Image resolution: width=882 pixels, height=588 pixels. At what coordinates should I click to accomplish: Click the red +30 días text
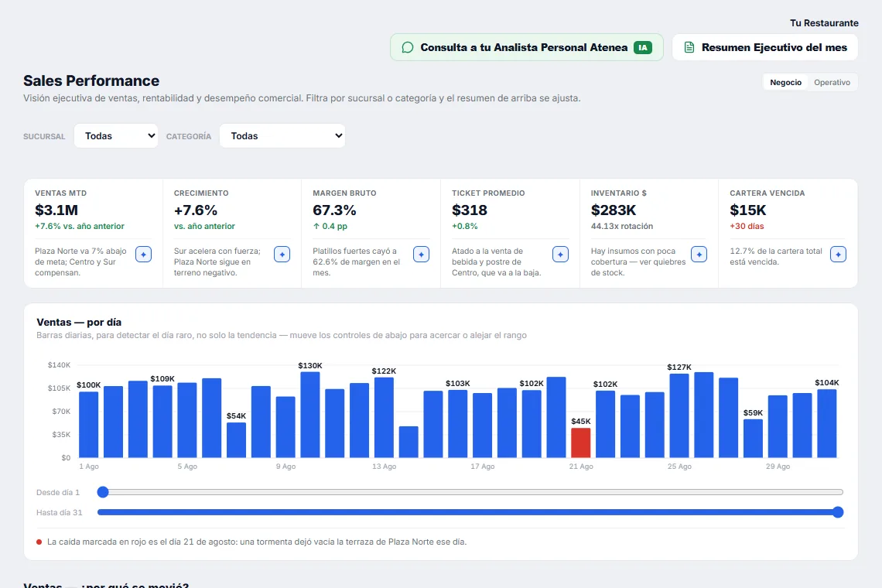pos(747,226)
